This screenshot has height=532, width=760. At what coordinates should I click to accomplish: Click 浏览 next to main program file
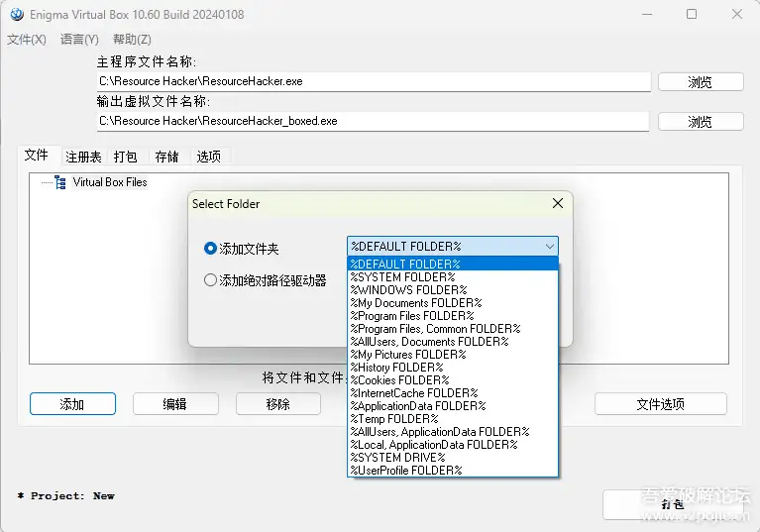701,82
